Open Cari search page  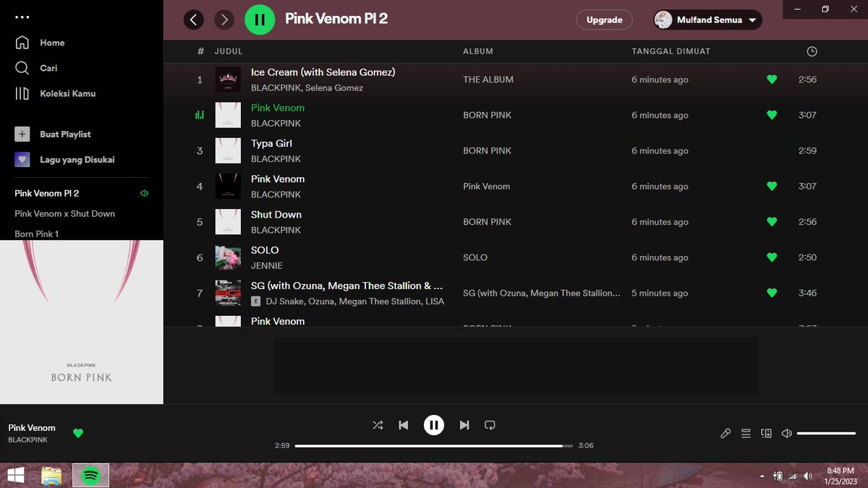[36, 68]
